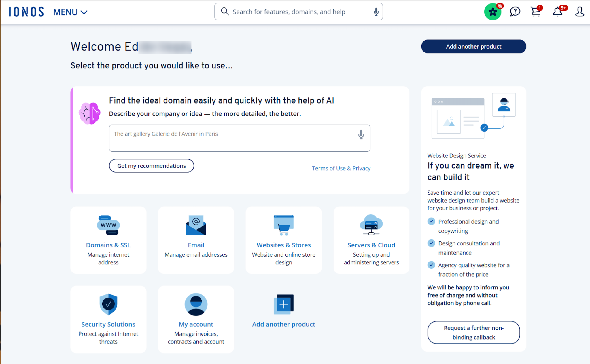Click checkmark beside Agency-quality website
This screenshot has width=590, height=364.
[431, 265]
